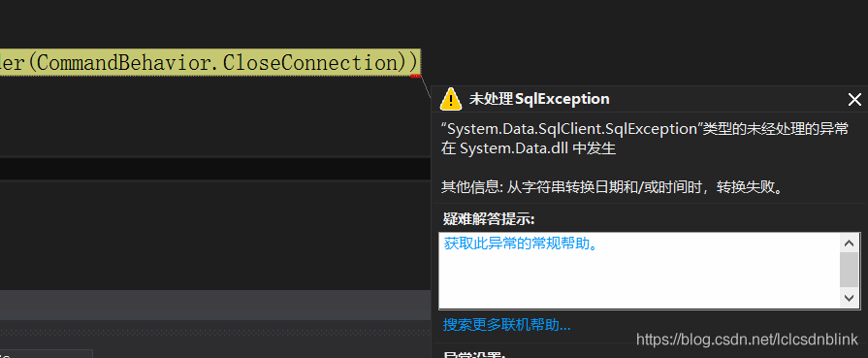868x358 pixels.
Task: Click the red marker after the highlighted statement
Action: pos(415,76)
